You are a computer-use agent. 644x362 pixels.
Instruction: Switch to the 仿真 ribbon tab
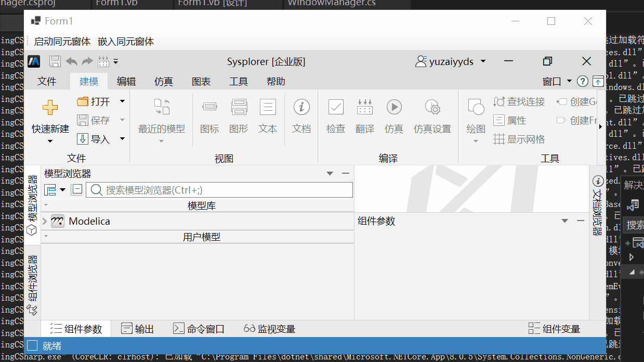coord(164,82)
